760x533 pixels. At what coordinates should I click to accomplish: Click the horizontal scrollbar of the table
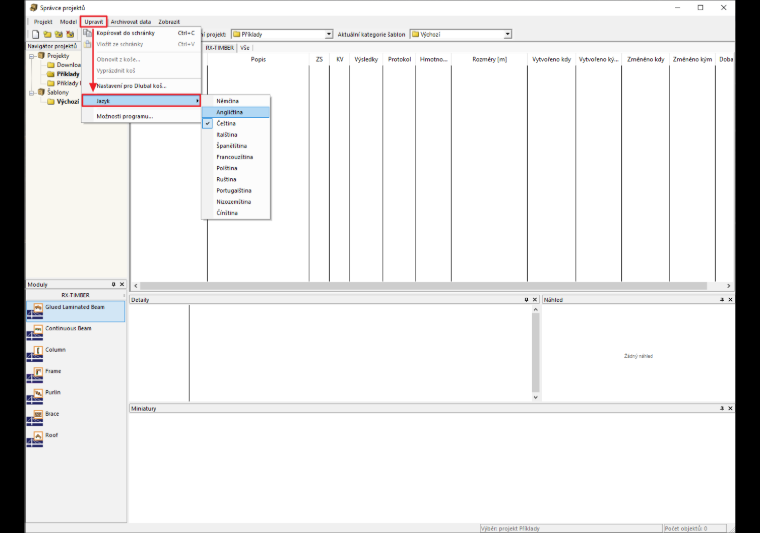click(x=424, y=286)
